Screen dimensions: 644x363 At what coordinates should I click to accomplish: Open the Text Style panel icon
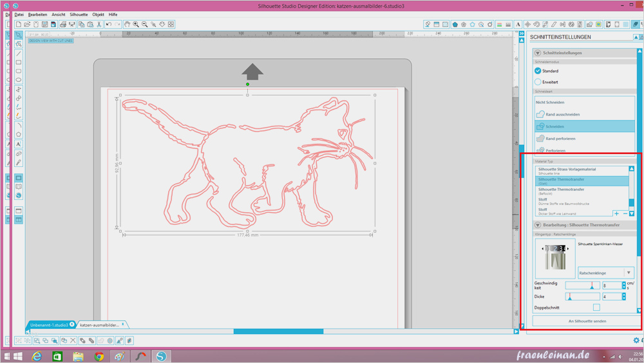[518, 25]
